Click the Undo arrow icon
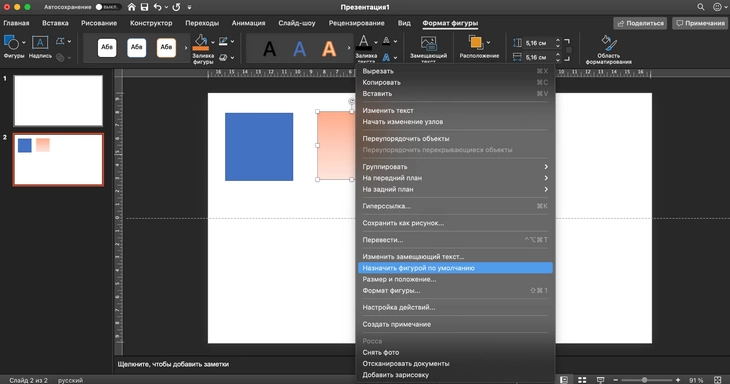The height and width of the screenshot is (384, 730). pyautogui.click(x=158, y=7)
